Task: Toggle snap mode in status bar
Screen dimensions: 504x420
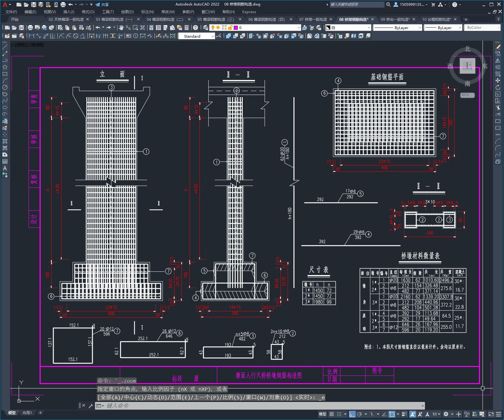Action: [x=339, y=414]
